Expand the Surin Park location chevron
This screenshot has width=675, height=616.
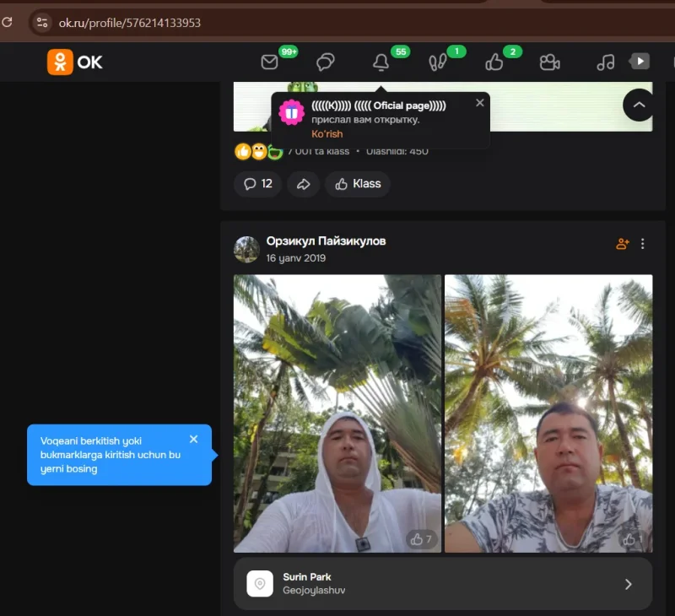pyautogui.click(x=628, y=584)
